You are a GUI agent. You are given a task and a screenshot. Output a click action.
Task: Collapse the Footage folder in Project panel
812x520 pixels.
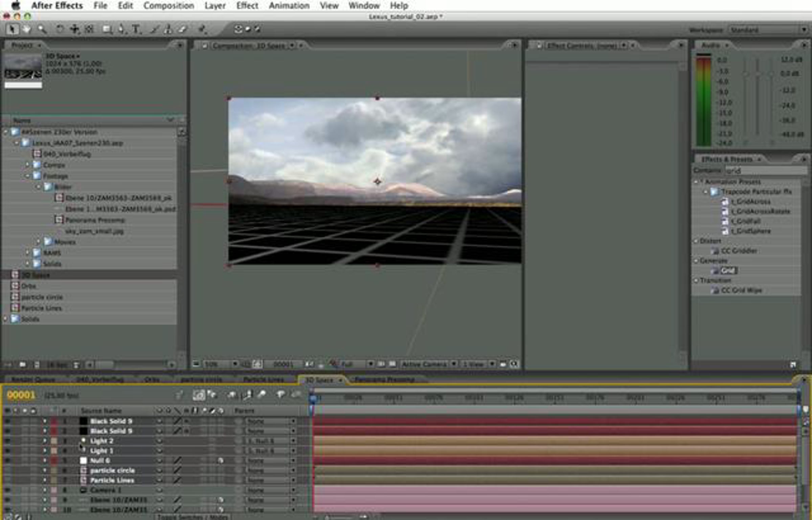pyautogui.click(x=27, y=176)
